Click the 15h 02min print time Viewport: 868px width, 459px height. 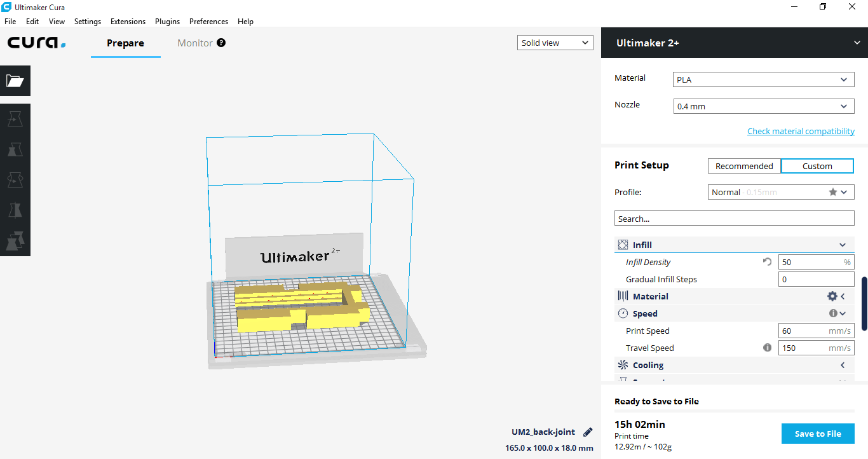(640, 424)
